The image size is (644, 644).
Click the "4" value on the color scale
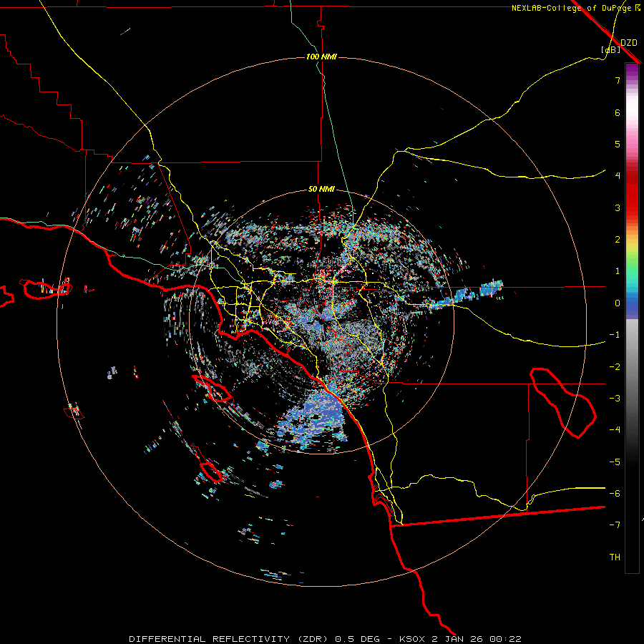click(618, 176)
